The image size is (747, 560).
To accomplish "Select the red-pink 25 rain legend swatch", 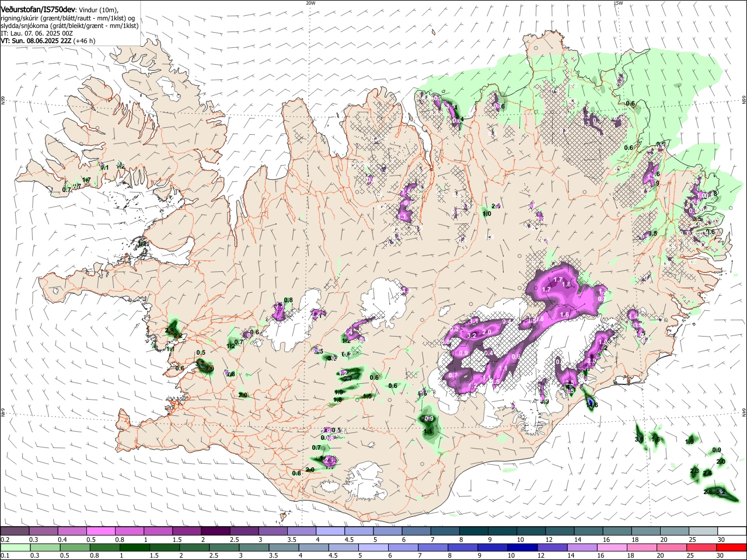I will pos(701,548).
